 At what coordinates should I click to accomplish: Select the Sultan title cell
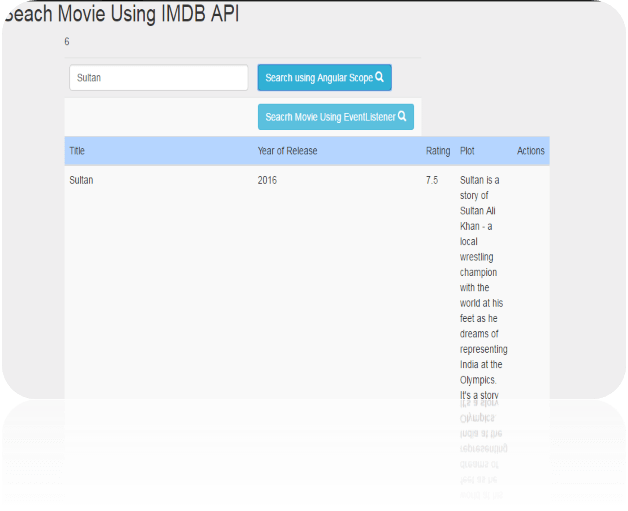81,180
